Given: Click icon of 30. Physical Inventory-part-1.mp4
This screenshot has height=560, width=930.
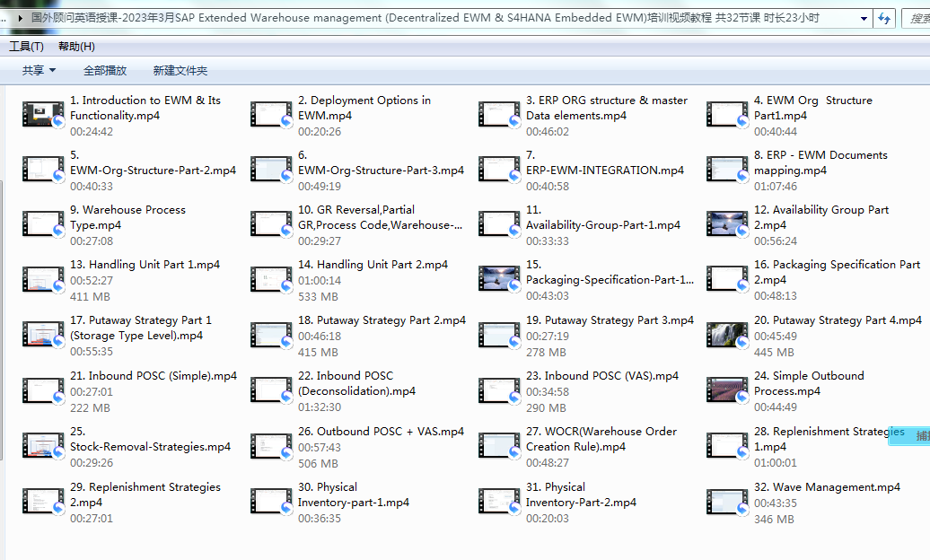Looking at the screenshot, I should 271,502.
